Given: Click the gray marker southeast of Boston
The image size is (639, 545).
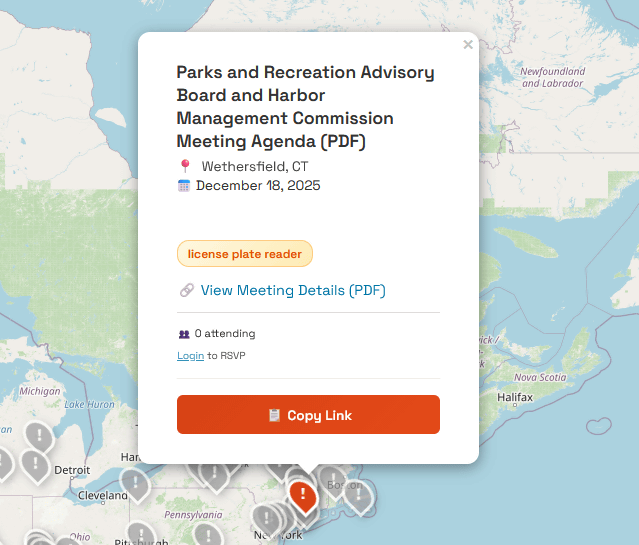Looking at the screenshot, I should pos(358,495).
